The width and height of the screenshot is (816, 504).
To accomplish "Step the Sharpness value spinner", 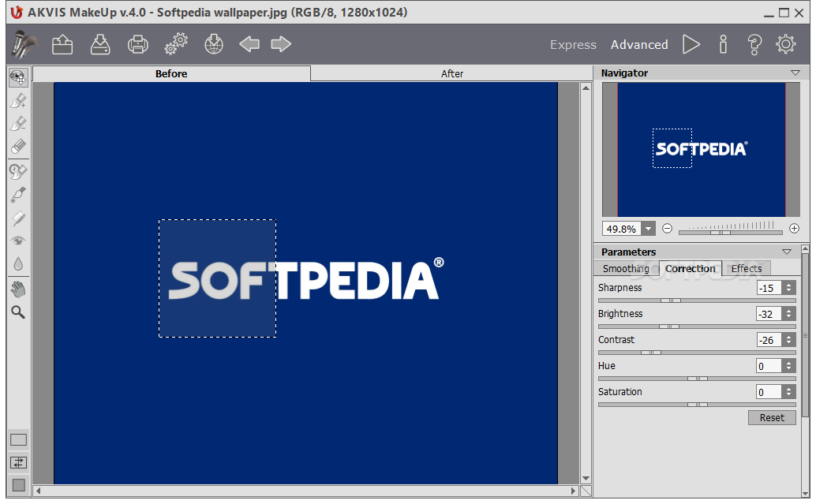I will pos(789,288).
